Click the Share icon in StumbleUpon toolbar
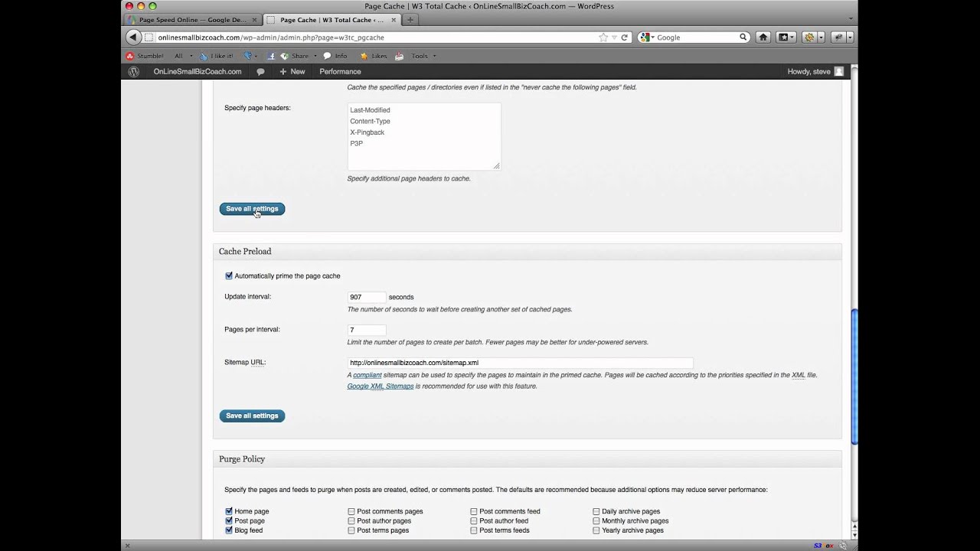980x551 pixels. (285, 56)
